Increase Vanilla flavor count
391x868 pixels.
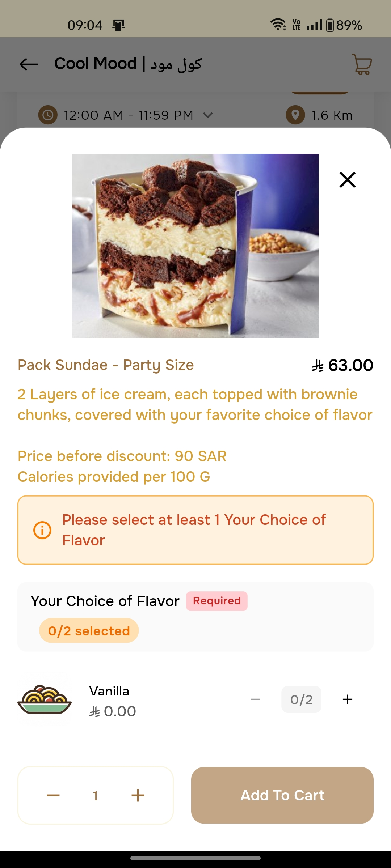347,699
